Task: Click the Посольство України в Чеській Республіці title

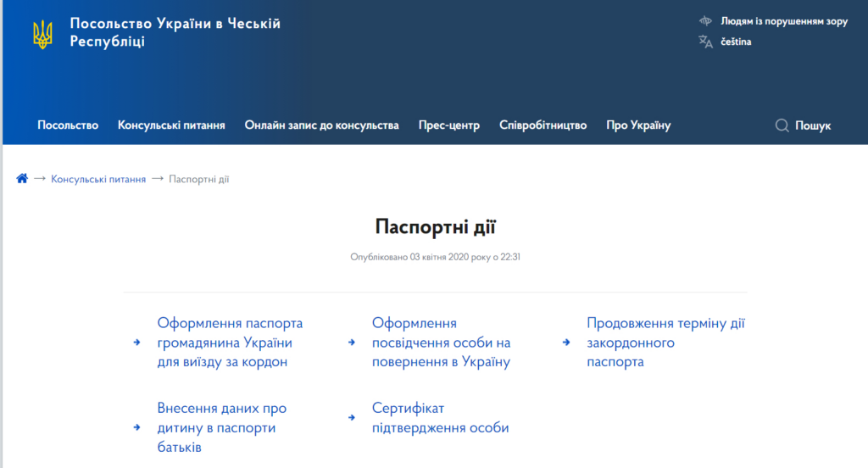Action: pyautogui.click(x=175, y=32)
